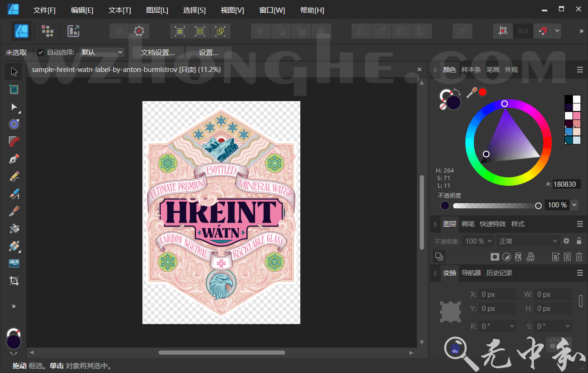Select the Pencil tool
The height and width of the screenshot is (373, 588).
pos(14,176)
